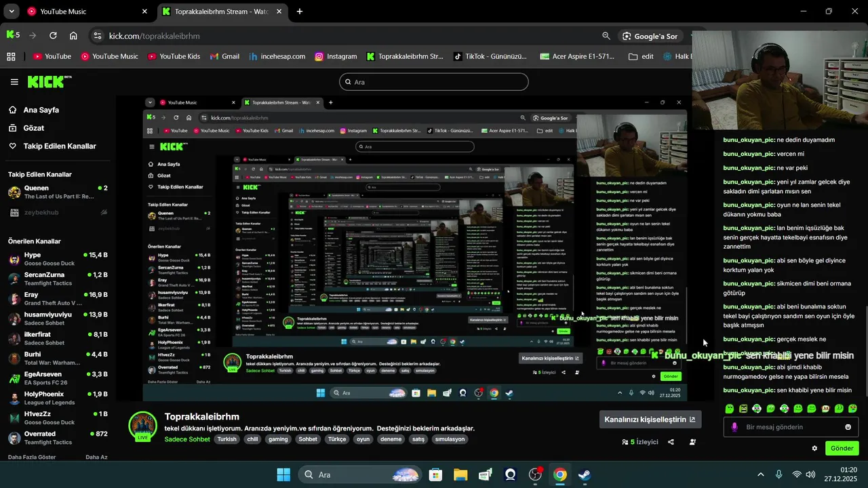
Task: Focus the Bir mesaj gönderin input
Action: click(x=791, y=427)
